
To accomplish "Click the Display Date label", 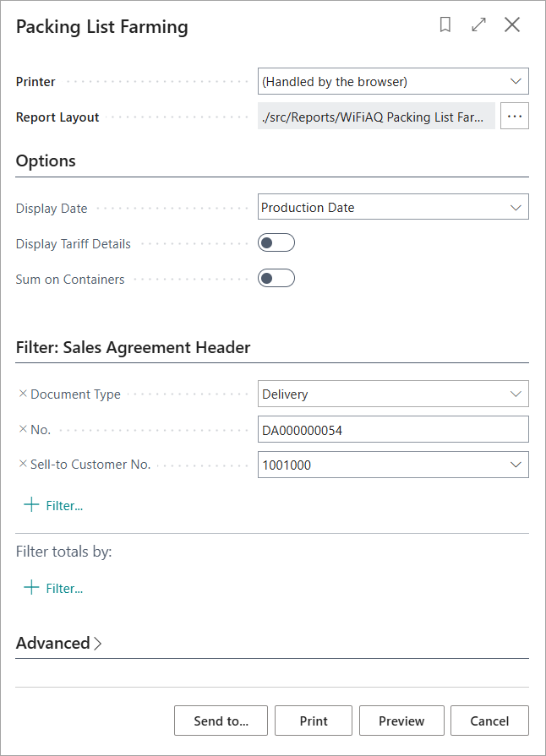I will tap(52, 209).
